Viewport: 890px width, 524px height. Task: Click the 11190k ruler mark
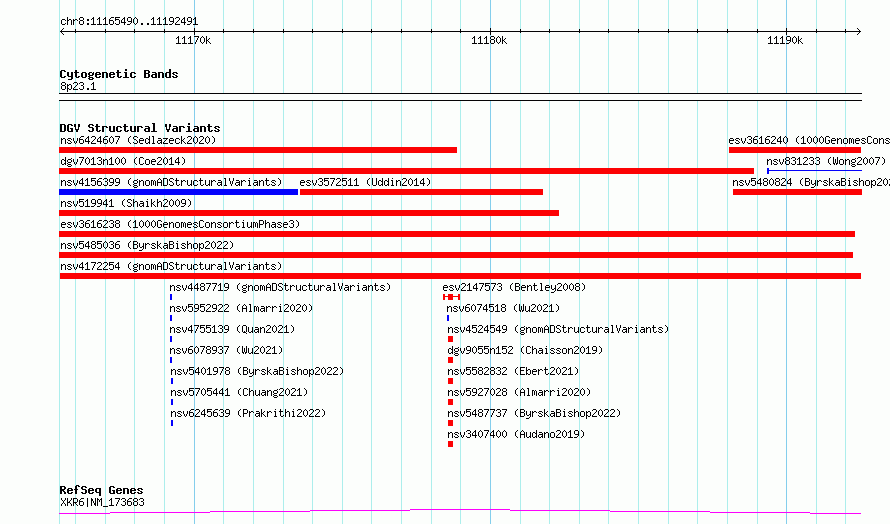coord(785,40)
